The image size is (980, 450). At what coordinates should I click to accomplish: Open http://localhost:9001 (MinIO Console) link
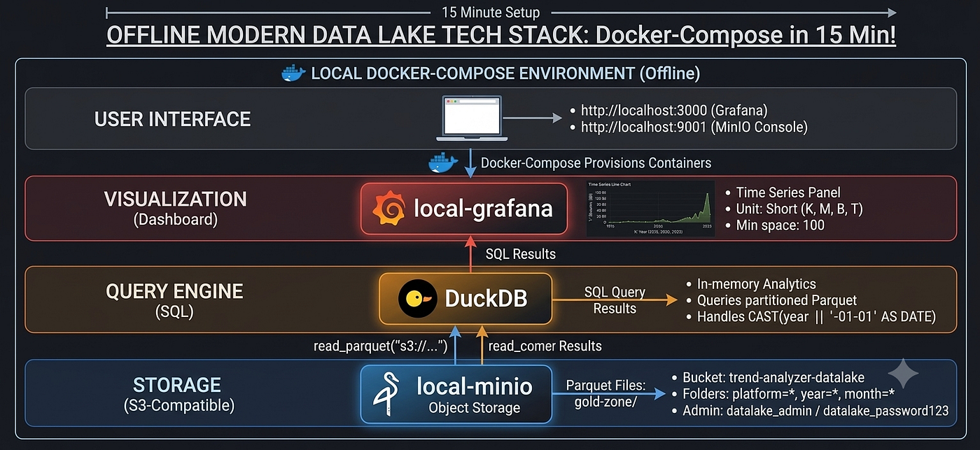coord(694,127)
